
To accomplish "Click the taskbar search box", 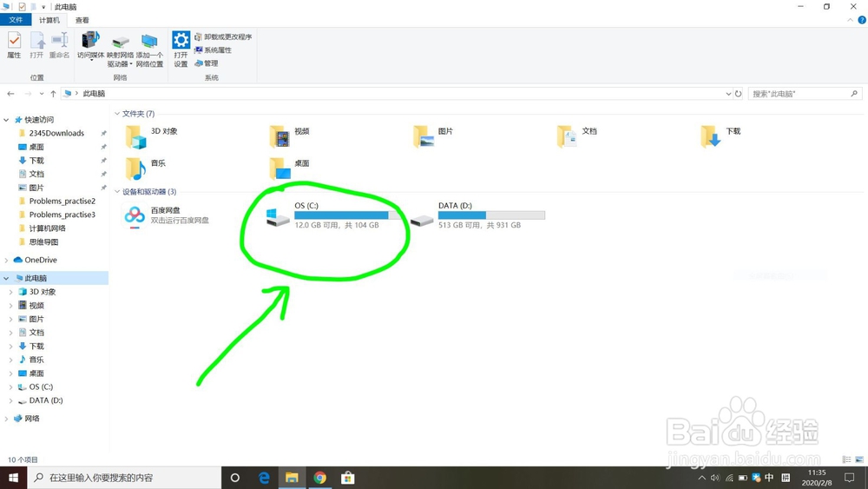I will (124, 478).
